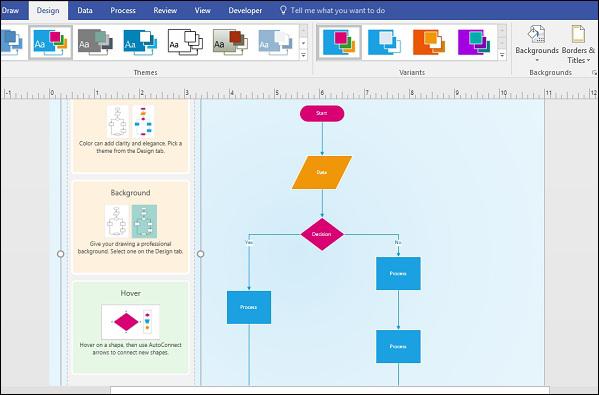The height and width of the screenshot is (395, 599).
Task: Choose the brown and gray theme
Action: 230,42
